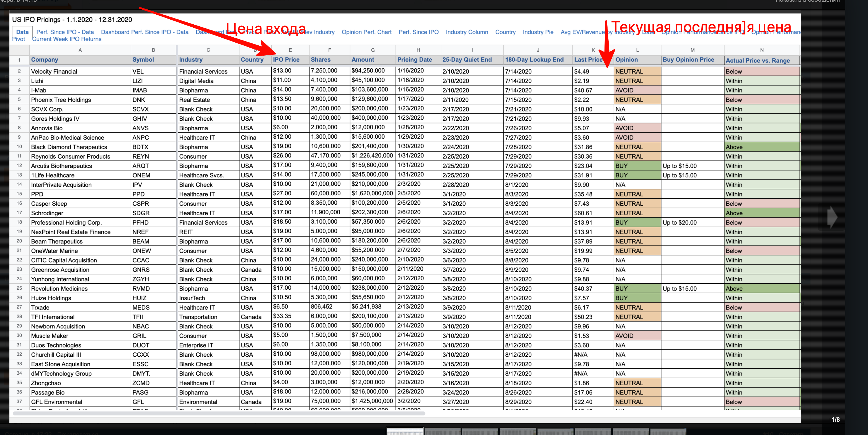Select the Zhongchao company cell
The width and height of the screenshot is (868, 435).
80,383
